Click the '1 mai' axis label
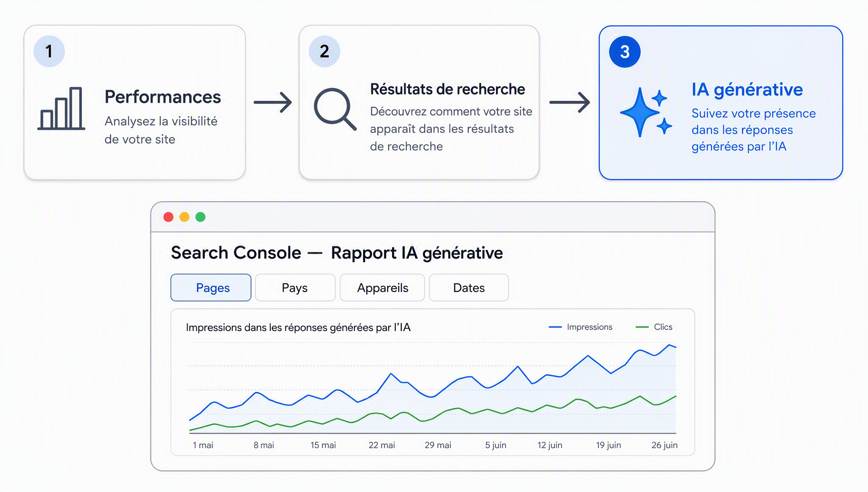The width and height of the screenshot is (868, 492). 203,445
